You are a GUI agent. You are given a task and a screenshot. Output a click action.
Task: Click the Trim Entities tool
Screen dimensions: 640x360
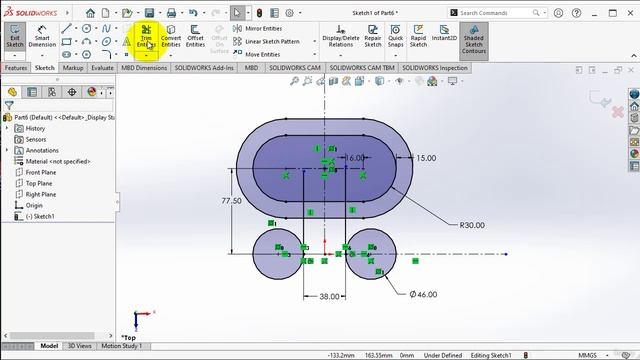pyautogui.click(x=146, y=36)
